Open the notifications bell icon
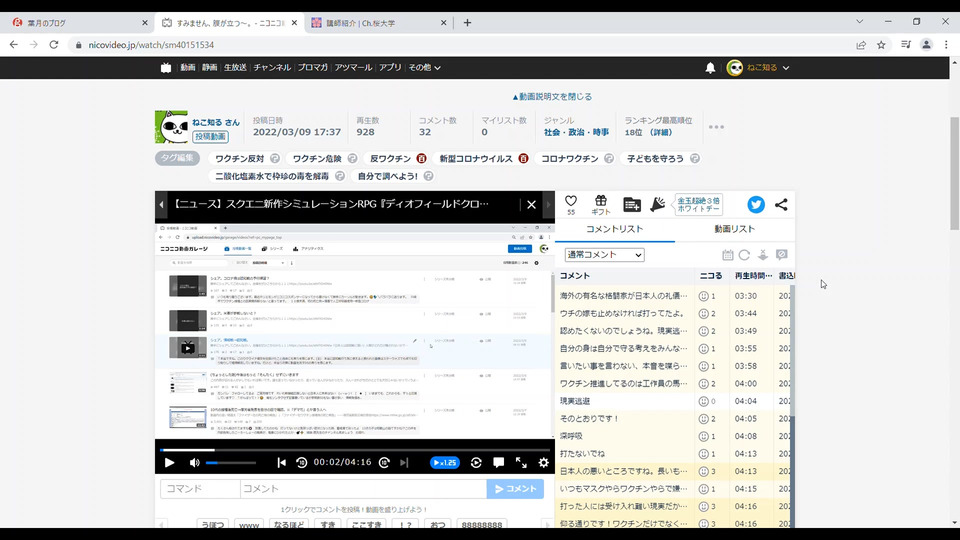Viewport: 960px width, 540px height. point(710,68)
